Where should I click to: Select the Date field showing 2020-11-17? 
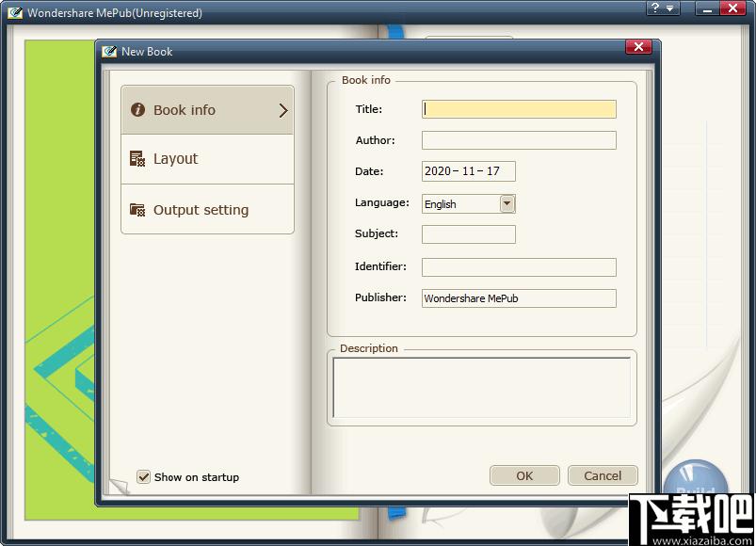click(468, 171)
